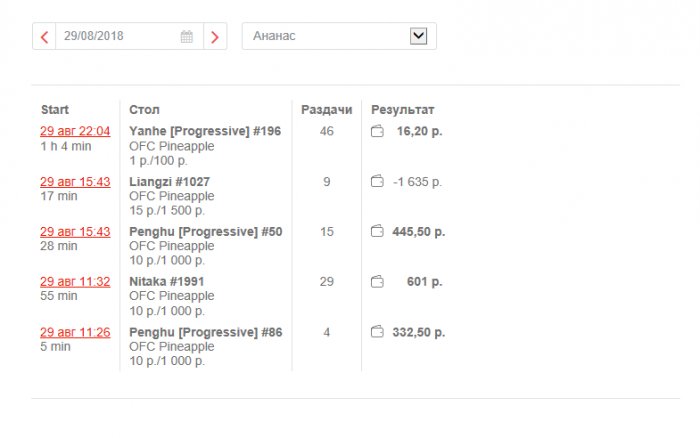
Task: Click wallet icon for Nitaka #1991 result
Action: pyautogui.click(x=377, y=281)
